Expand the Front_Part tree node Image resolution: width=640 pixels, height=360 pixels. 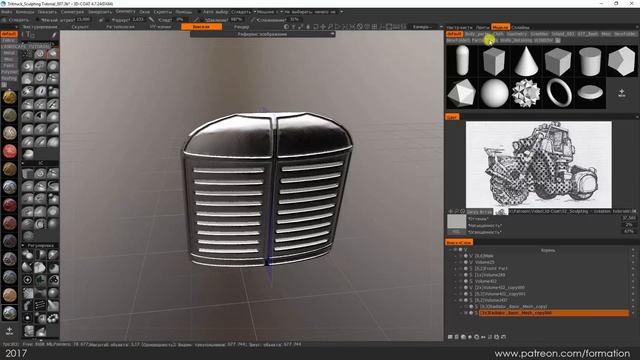click(x=456, y=269)
